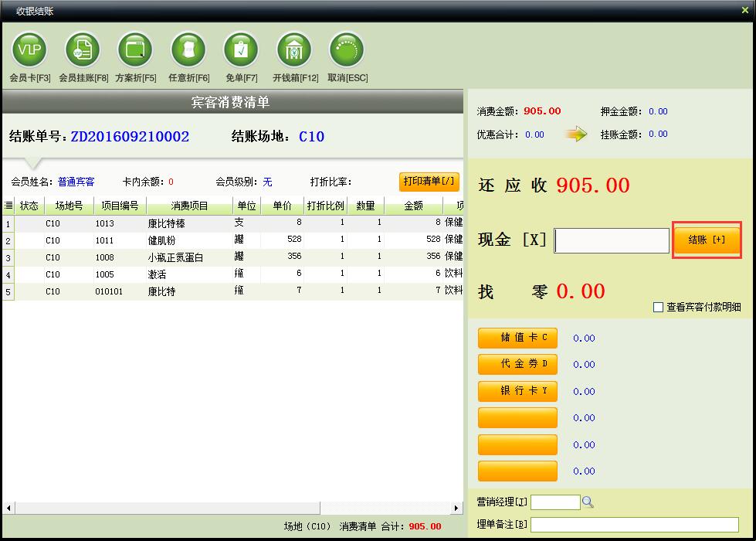Click unit price 356 cell
The image size is (756, 541).
(294, 256)
